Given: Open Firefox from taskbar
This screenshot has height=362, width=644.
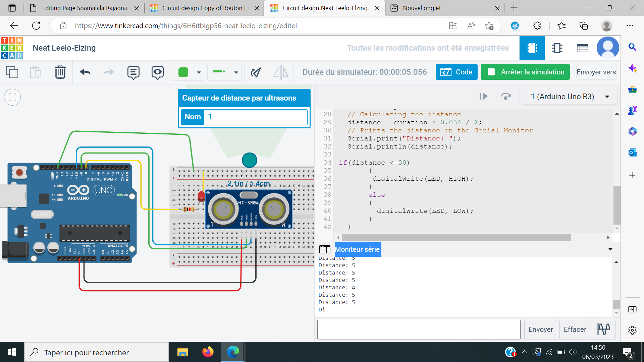Looking at the screenshot, I should point(208,352).
